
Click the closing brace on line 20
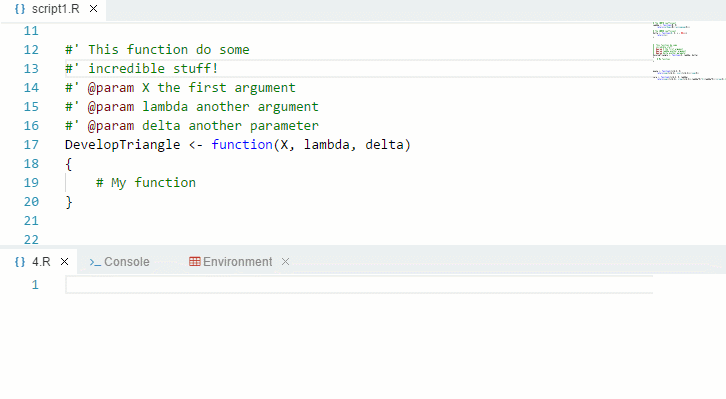click(x=69, y=202)
